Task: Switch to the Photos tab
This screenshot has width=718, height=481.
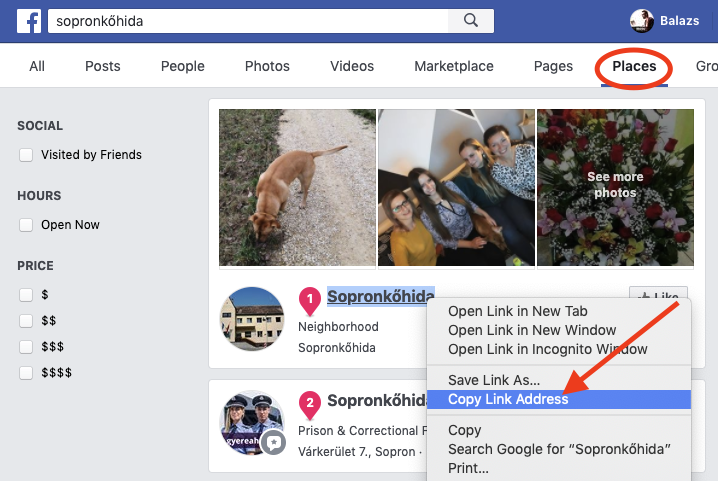Action: [267, 66]
